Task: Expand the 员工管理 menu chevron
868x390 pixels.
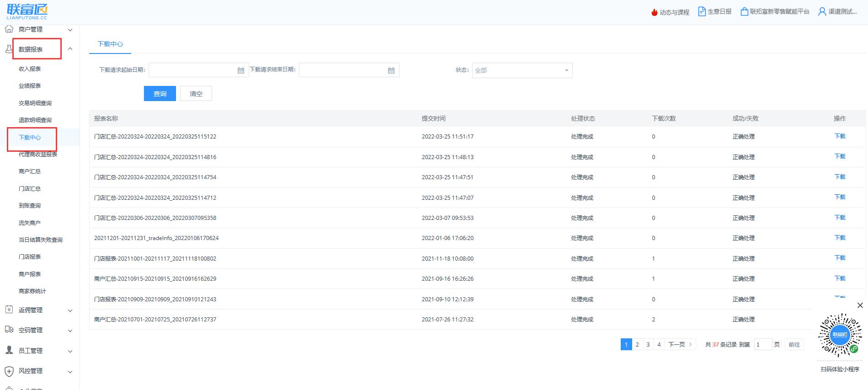Action: tap(70, 351)
